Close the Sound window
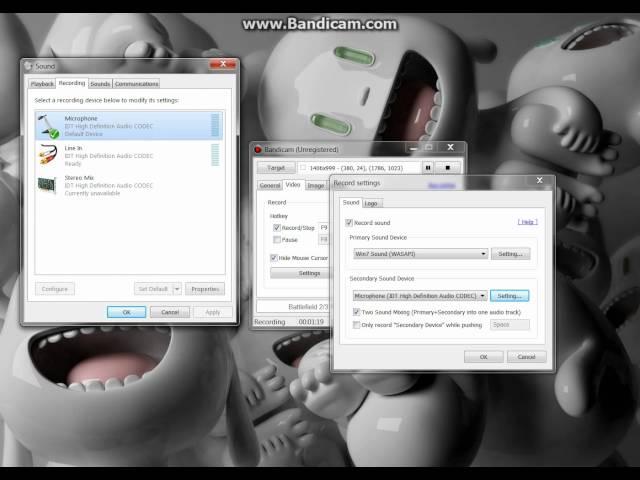640x480 pixels. point(223,64)
